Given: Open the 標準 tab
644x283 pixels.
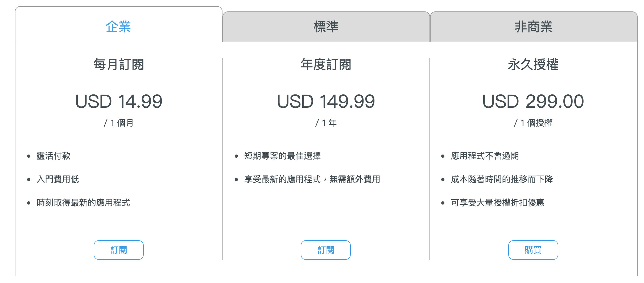Looking at the screenshot, I should pyautogui.click(x=326, y=27).
